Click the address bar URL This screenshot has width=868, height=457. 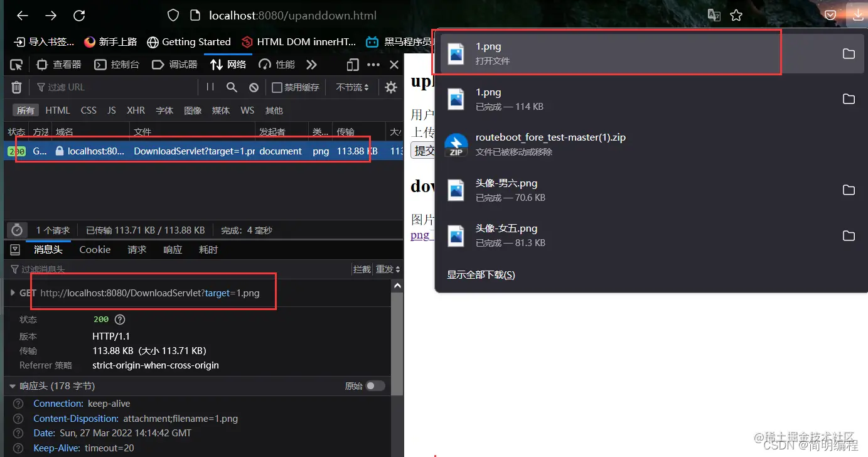click(293, 16)
